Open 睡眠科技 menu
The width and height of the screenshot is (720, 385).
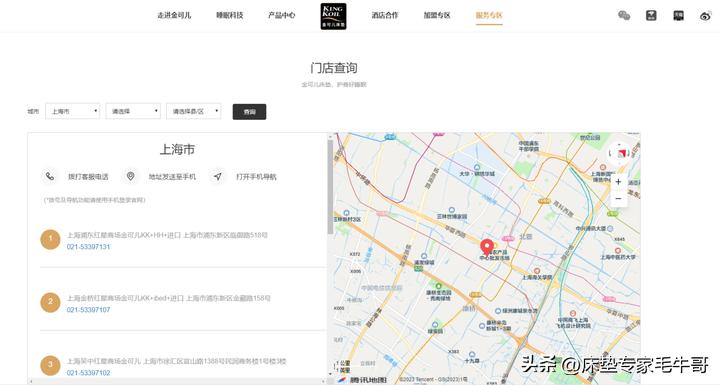pos(230,15)
